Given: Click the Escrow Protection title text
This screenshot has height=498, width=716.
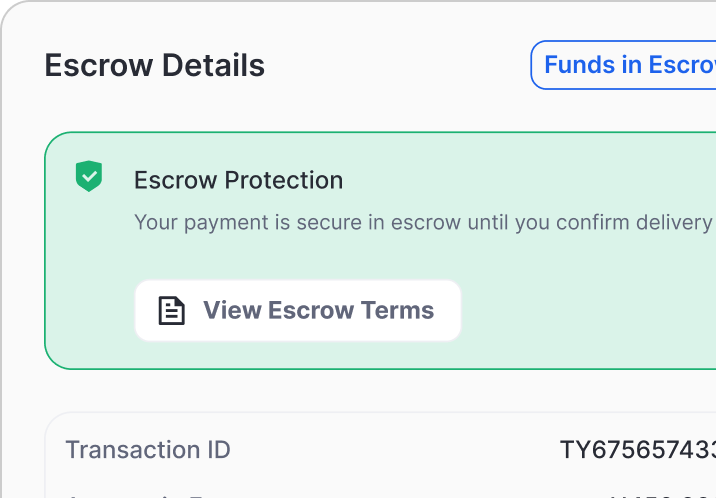Looking at the screenshot, I should [238, 180].
